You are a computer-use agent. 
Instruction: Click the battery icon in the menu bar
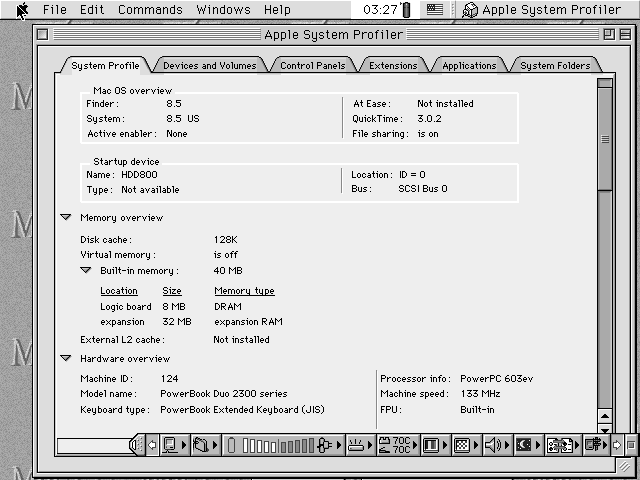pyautogui.click(x=406, y=10)
